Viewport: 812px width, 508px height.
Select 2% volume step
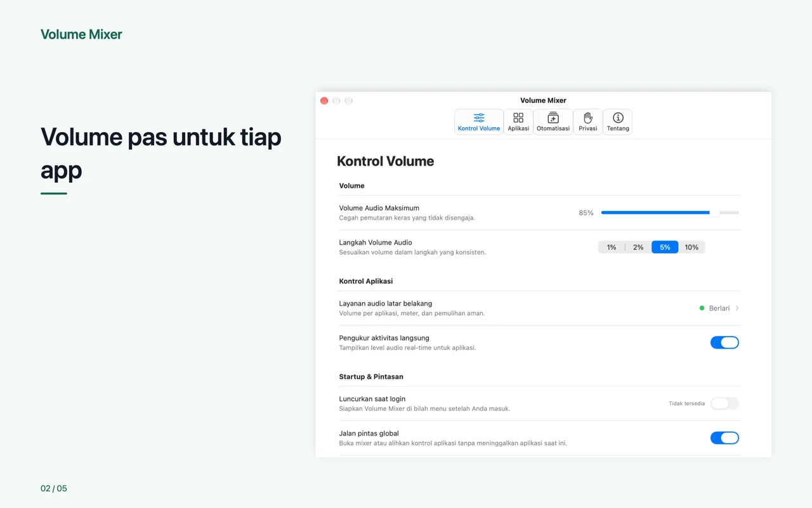[x=638, y=248]
